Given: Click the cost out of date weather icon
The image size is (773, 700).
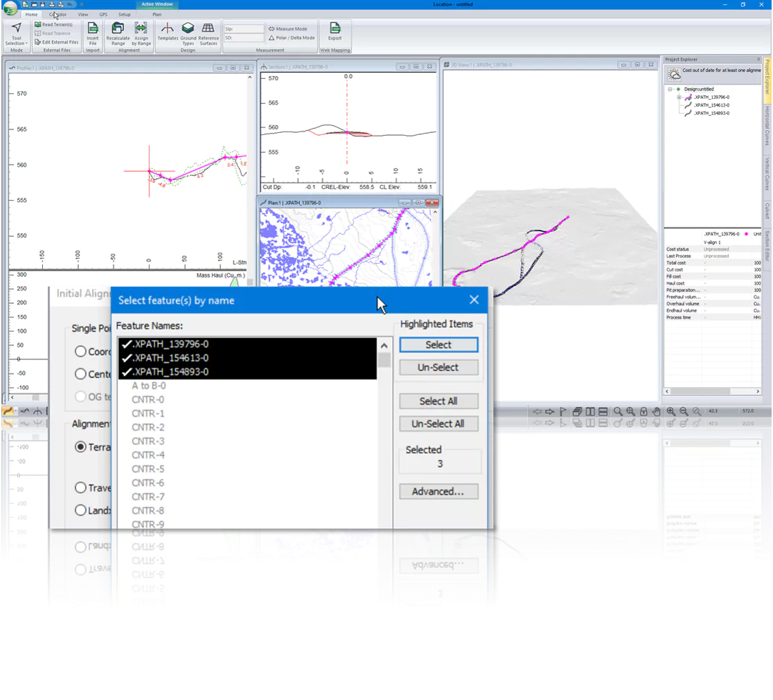Looking at the screenshot, I should pos(673,74).
